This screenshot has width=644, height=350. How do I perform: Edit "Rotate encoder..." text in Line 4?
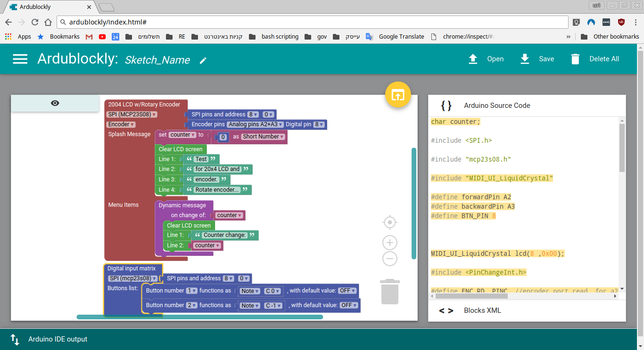217,190
